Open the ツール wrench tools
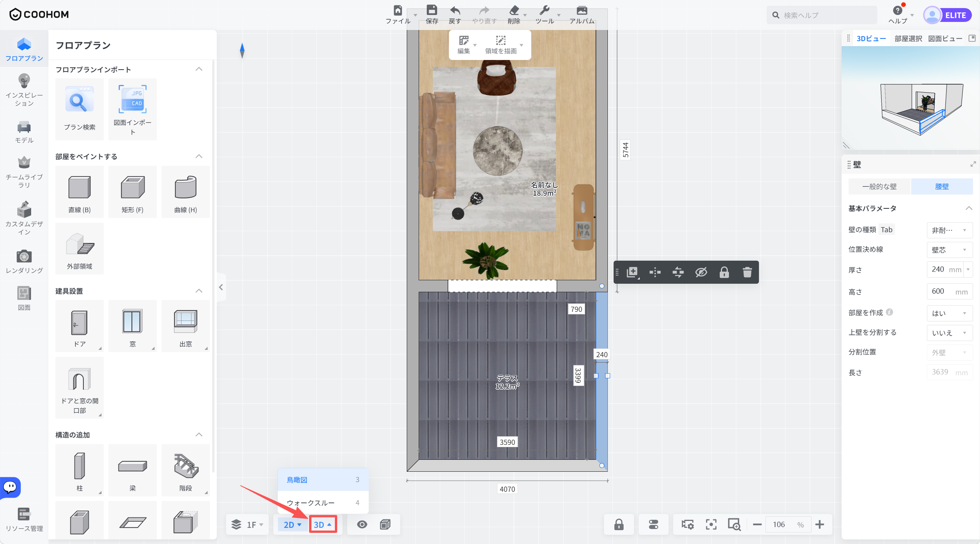980x544 pixels. 544,15
